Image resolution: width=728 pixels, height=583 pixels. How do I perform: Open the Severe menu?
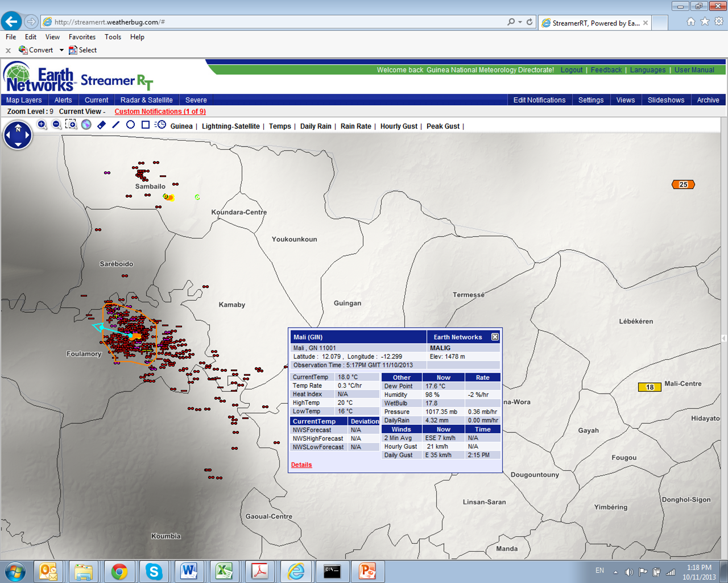click(196, 100)
